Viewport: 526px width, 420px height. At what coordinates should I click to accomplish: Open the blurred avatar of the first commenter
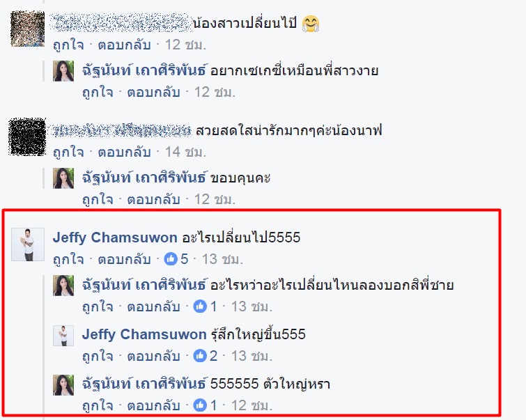[27, 29]
